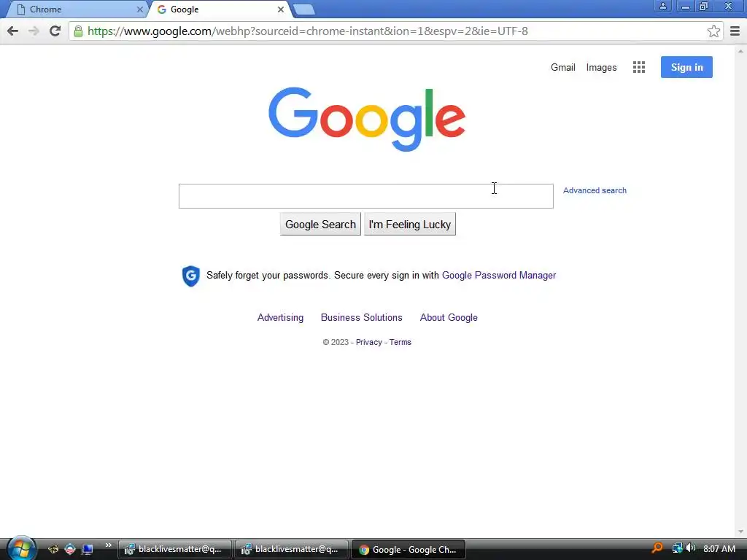Screen dimensions: 747x560
Task: Open the Windows Start menu
Action: click(x=21, y=548)
